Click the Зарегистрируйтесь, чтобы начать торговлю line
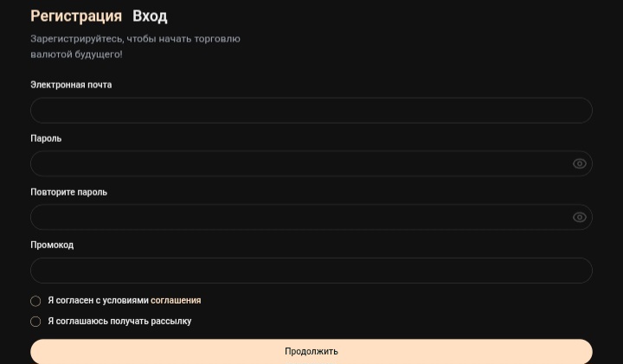Image resolution: width=623 pixels, height=364 pixels. coord(136,39)
